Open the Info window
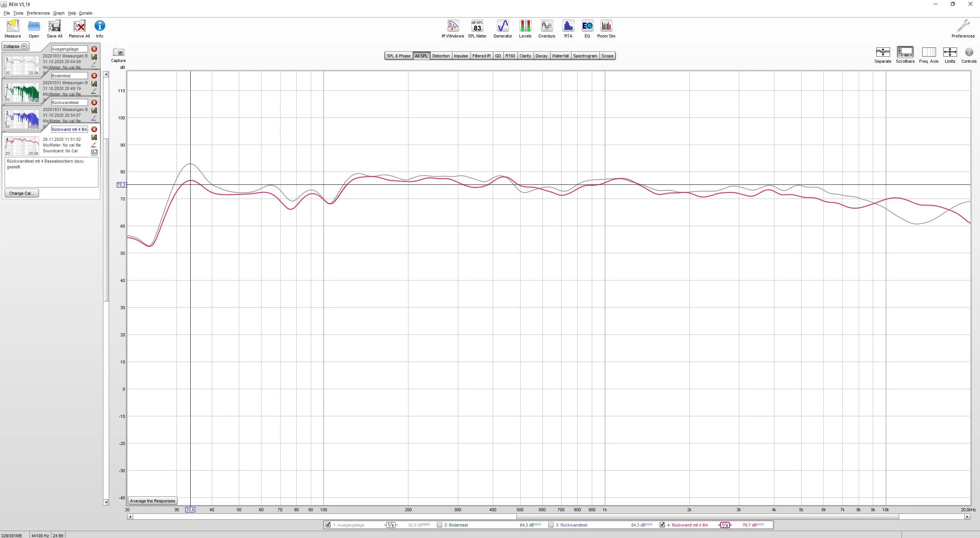Image resolution: width=980 pixels, height=538 pixels. tap(100, 29)
